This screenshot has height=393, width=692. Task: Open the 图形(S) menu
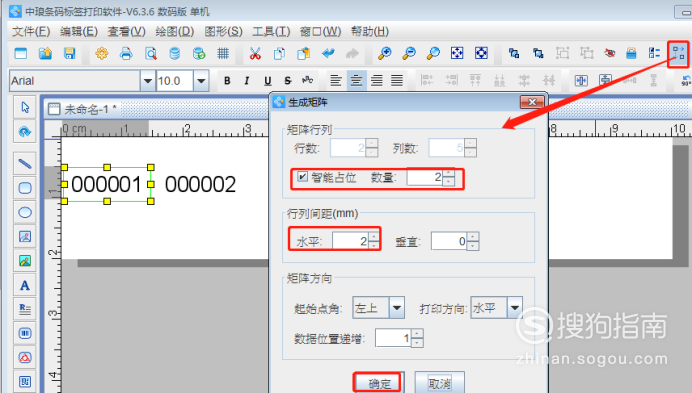coord(223,31)
